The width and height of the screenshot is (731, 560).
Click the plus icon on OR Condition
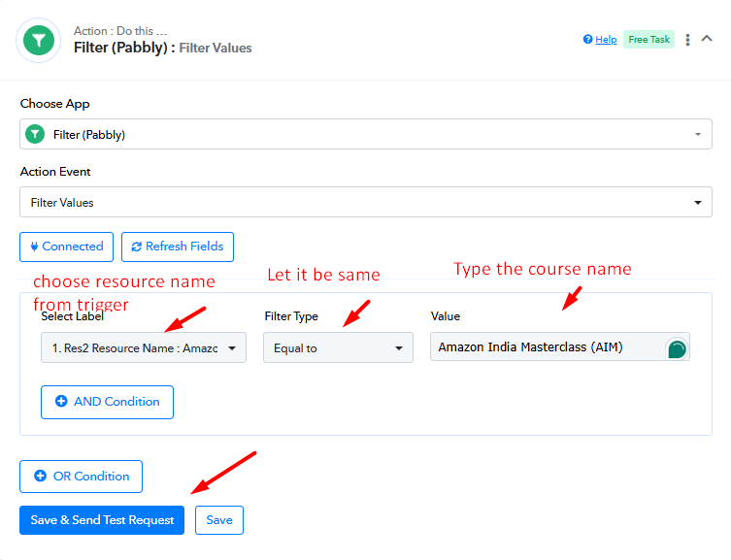coord(40,476)
